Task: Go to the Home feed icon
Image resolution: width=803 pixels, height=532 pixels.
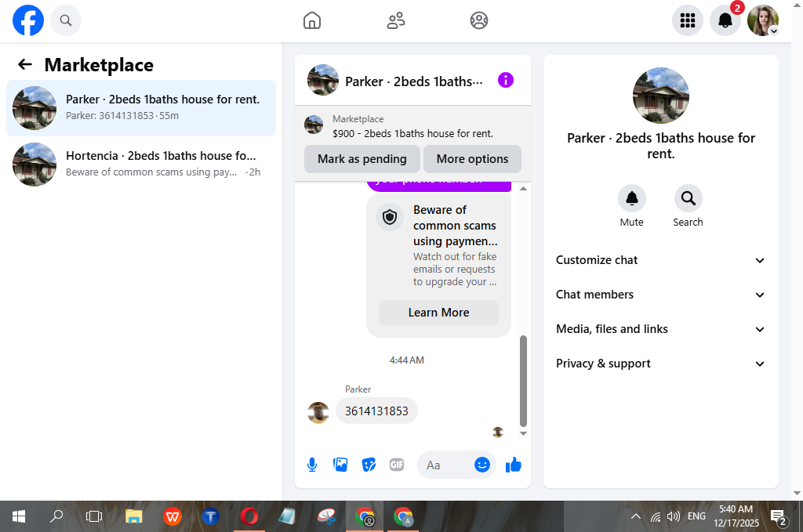Action: [x=312, y=20]
